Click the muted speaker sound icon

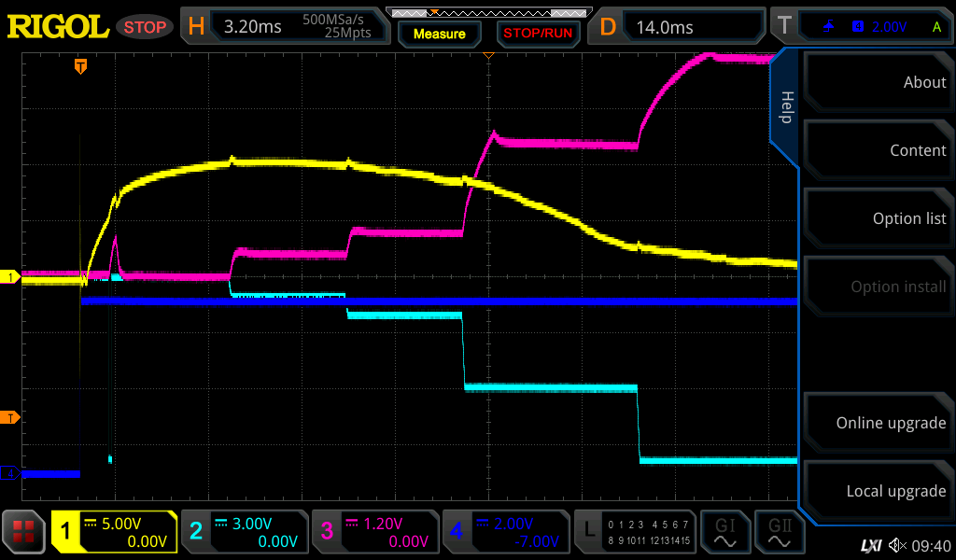pyautogui.click(x=898, y=545)
